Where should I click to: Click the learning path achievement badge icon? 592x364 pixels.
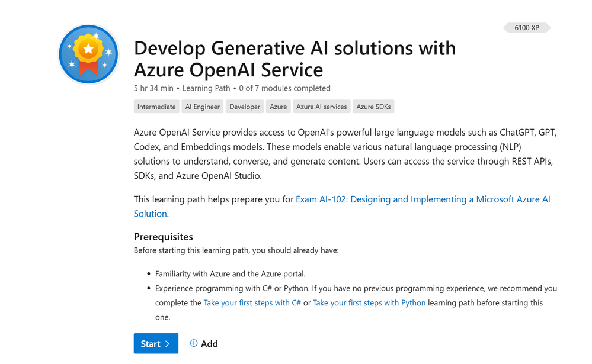point(88,55)
